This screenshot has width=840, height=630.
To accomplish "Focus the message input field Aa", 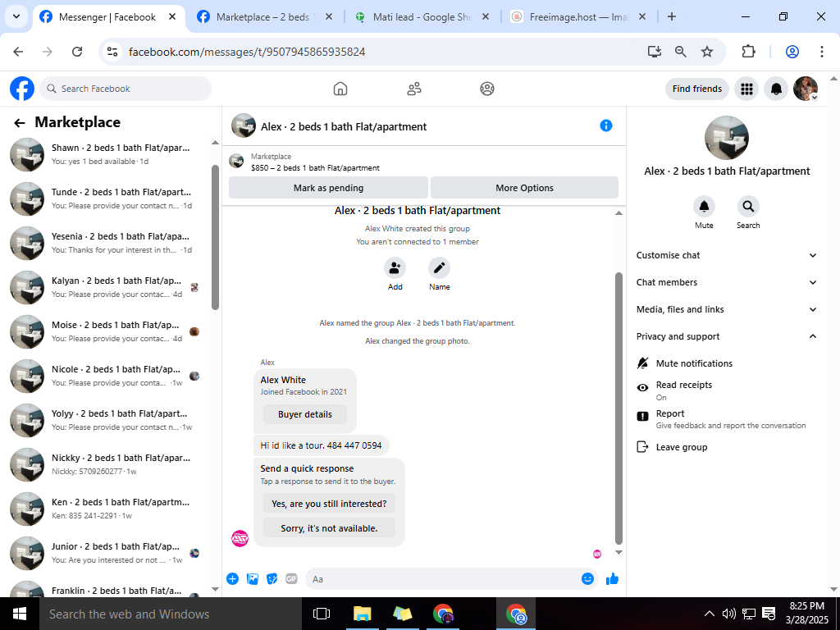I will (451, 579).
